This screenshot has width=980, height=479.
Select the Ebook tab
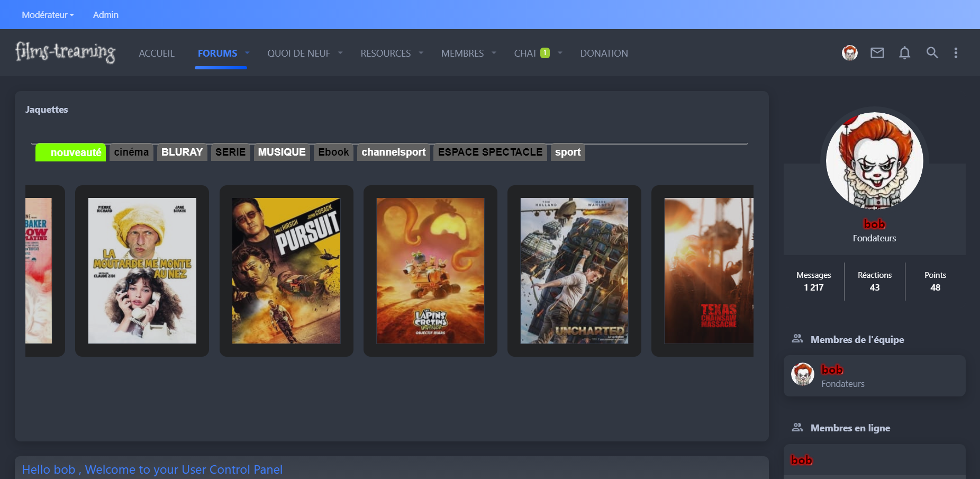pyautogui.click(x=333, y=152)
